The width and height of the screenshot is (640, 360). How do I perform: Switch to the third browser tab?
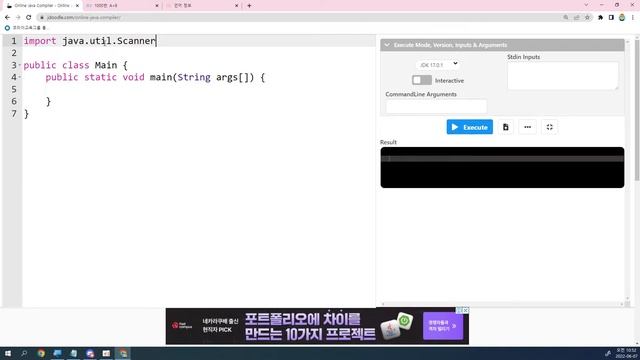200,6
